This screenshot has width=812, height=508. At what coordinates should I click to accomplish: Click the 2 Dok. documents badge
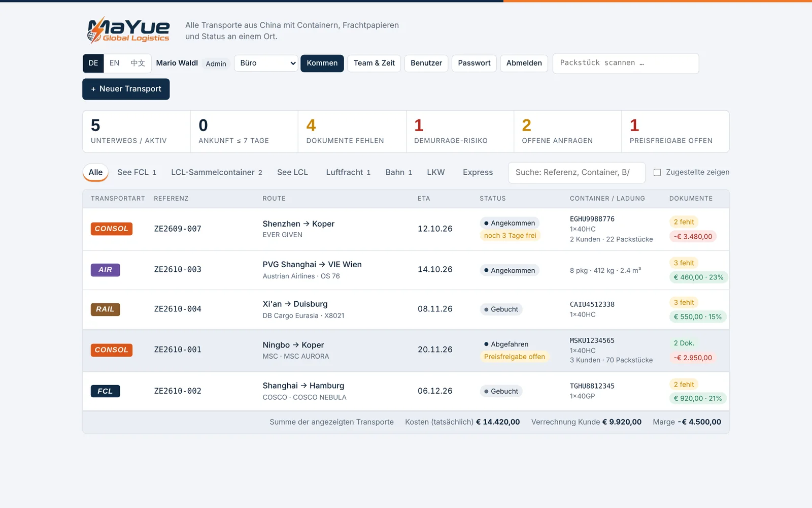(x=684, y=343)
